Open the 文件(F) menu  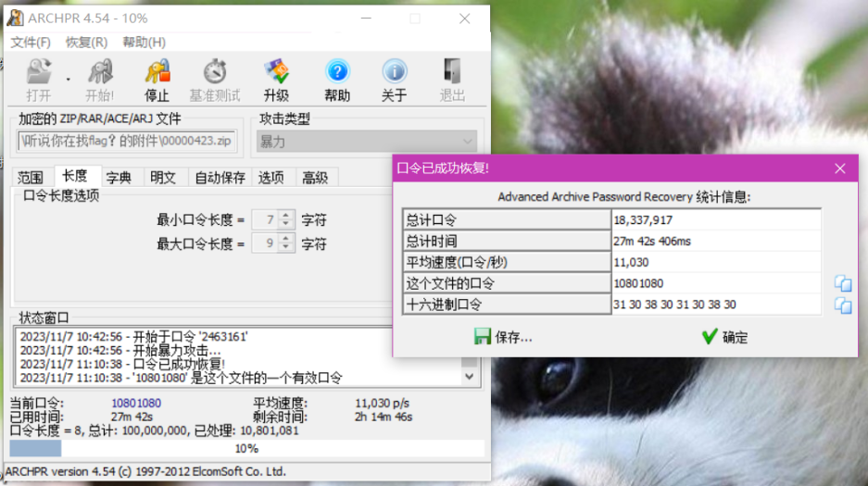click(31, 42)
